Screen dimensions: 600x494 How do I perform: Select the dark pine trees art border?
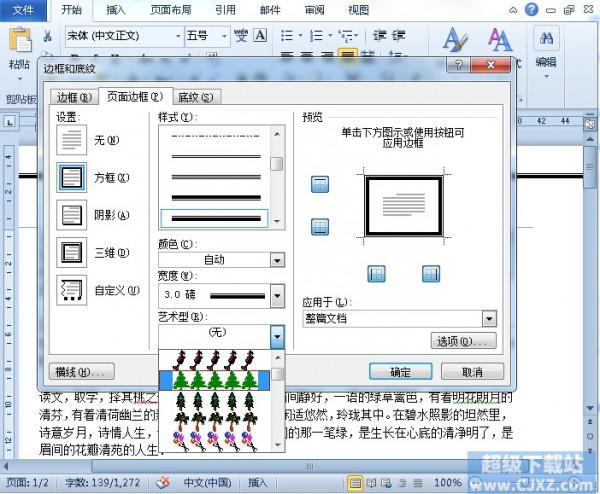(214, 401)
